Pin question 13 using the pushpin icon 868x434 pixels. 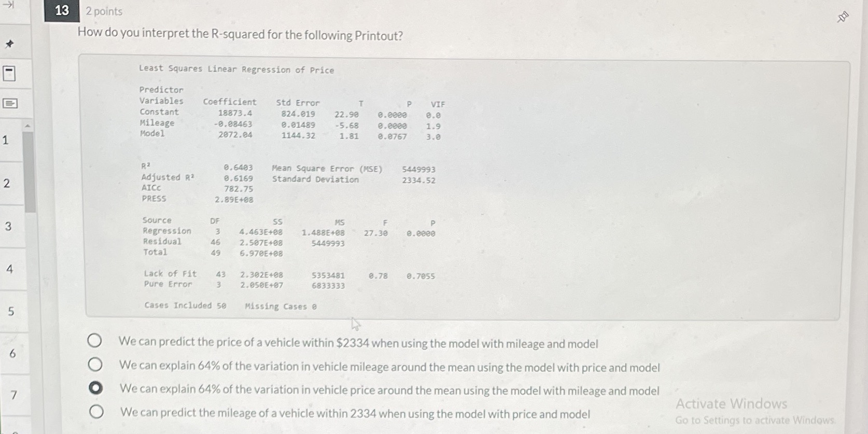click(842, 17)
